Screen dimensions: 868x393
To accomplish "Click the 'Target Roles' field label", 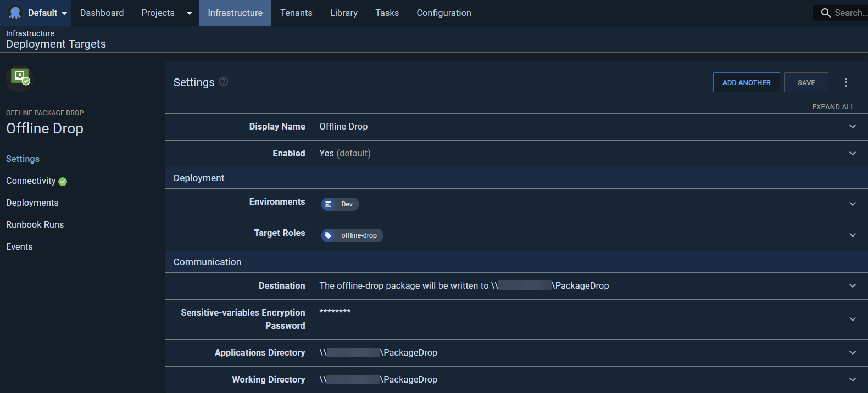I will [x=279, y=233].
